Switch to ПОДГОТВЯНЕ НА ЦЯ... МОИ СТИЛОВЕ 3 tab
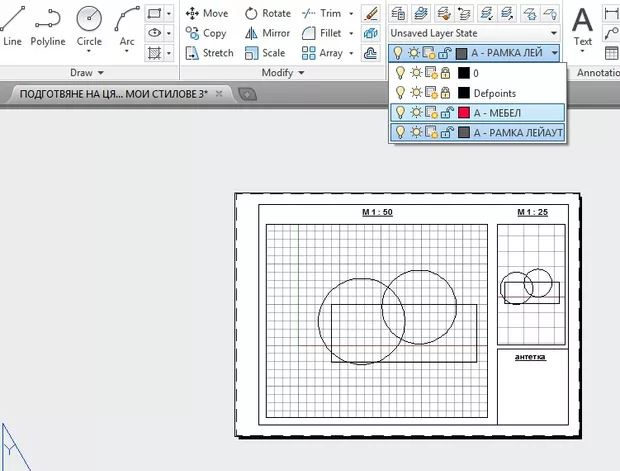The image size is (620, 471). tap(114, 93)
